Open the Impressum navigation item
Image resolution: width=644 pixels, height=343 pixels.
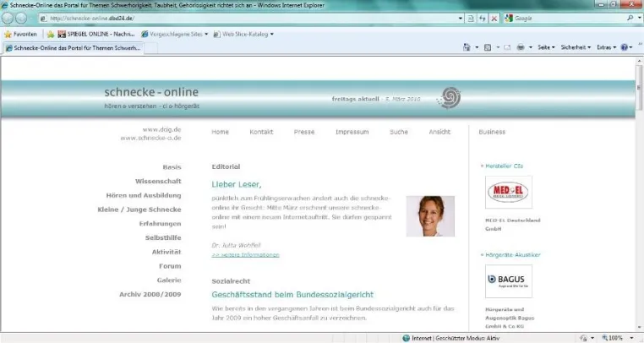pos(352,132)
